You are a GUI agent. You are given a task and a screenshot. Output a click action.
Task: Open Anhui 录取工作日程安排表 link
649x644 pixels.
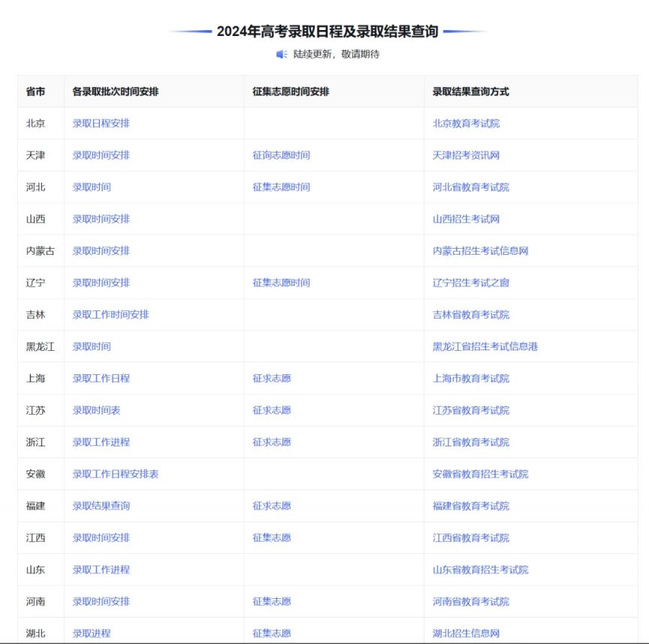coord(116,474)
